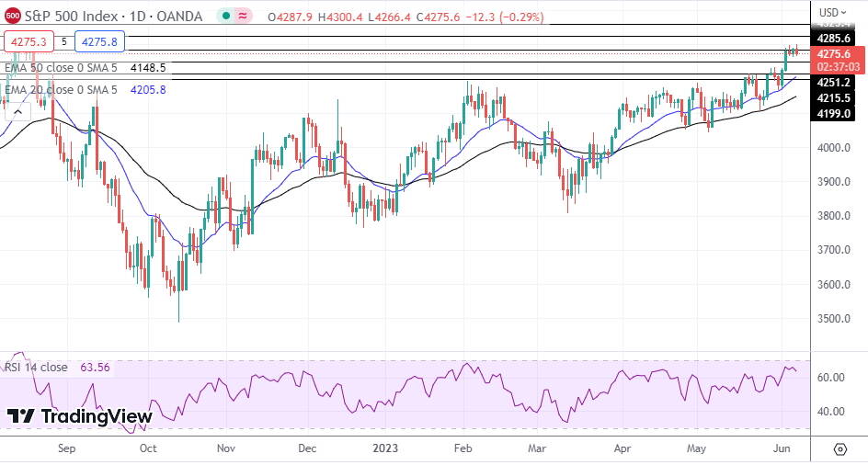
Task: Click the Jun time axis label
Action: [781, 448]
